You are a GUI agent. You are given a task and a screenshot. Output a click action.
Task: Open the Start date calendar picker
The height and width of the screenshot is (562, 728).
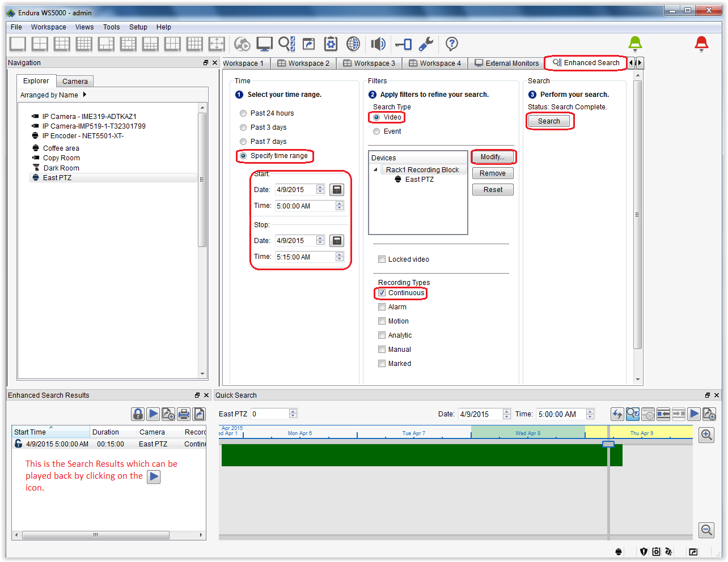337,189
